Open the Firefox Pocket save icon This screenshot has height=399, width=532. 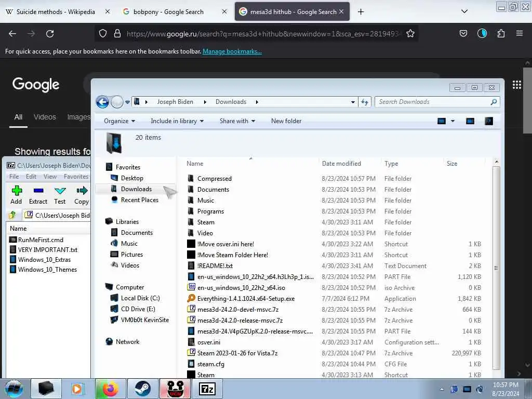click(x=463, y=33)
